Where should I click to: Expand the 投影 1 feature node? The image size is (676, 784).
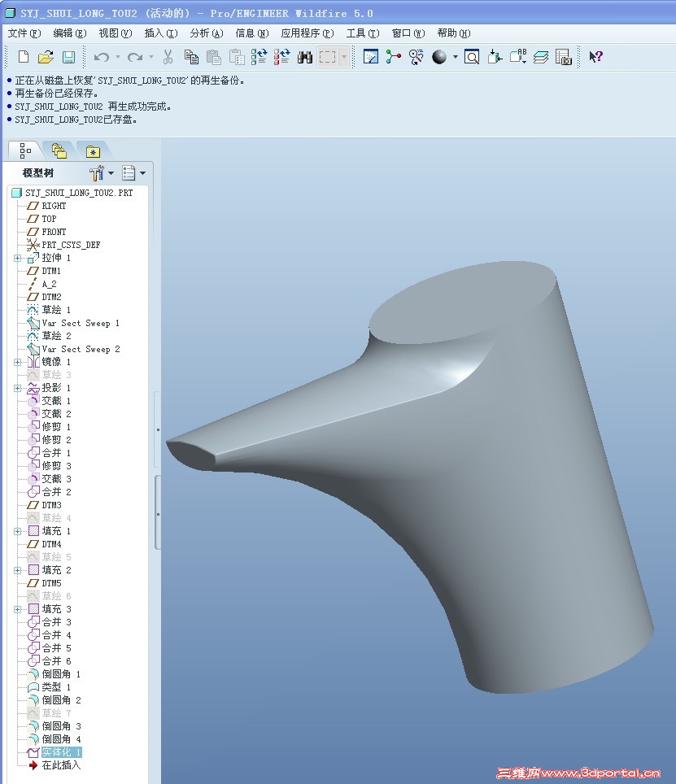pos(18,388)
